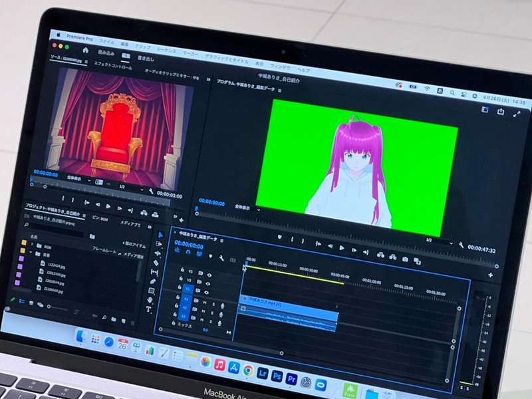Select the Selection (arrow) tool
This screenshot has width=532, height=399.
[161, 235]
